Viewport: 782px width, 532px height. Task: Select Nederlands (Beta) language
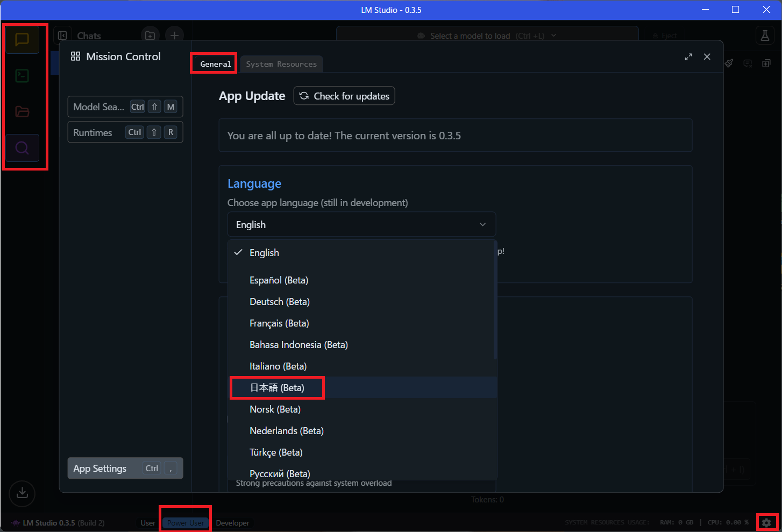coord(361,431)
